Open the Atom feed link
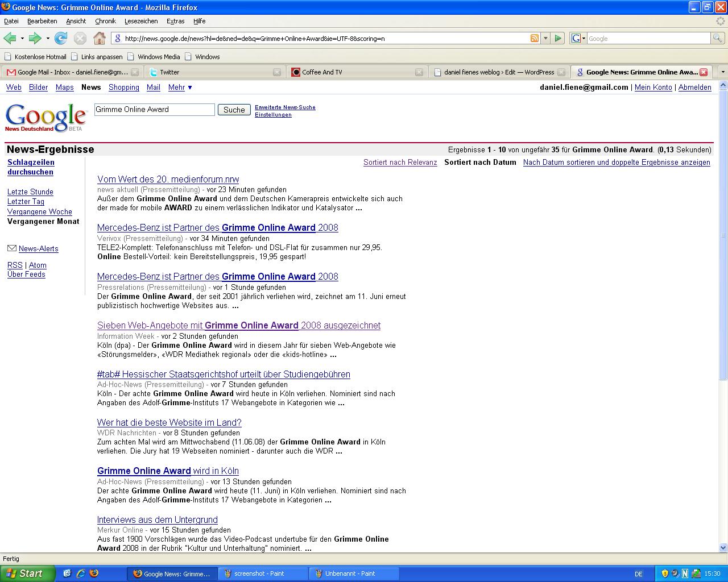The image size is (728, 582). click(x=38, y=265)
